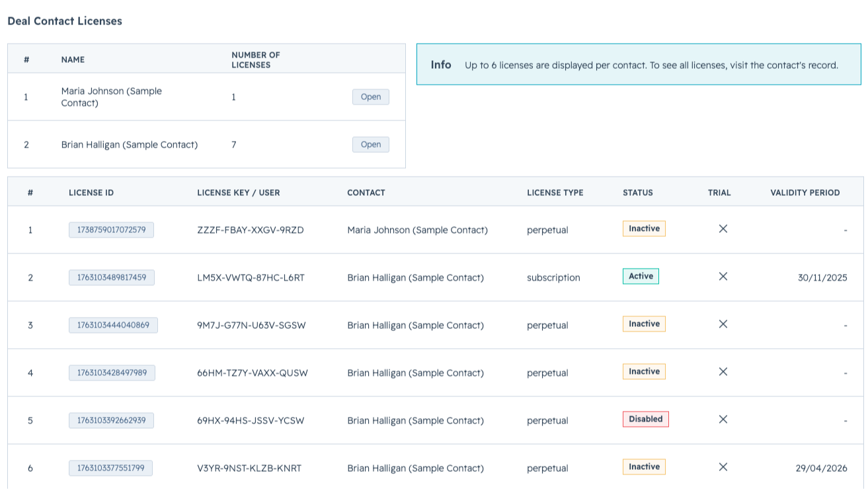Viewport: 868px width, 489px height.
Task: Click license ID 1763103444040869
Action: point(113,325)
